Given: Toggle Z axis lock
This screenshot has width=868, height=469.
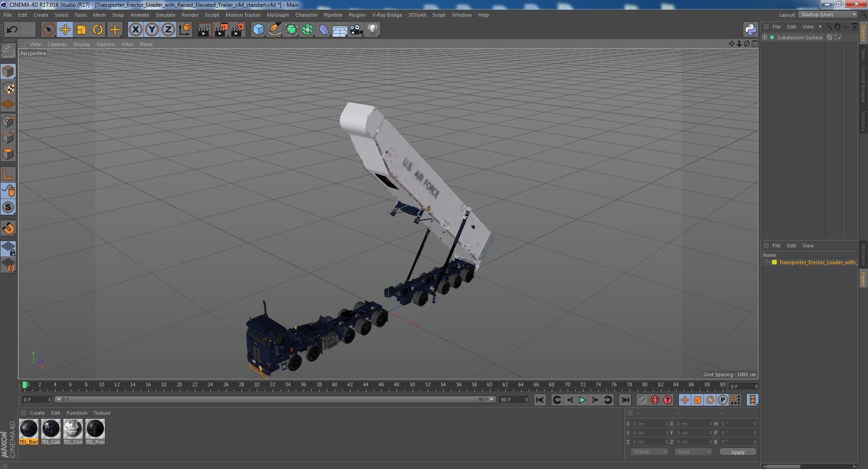Looking at the screenshot, I should 168,30.
